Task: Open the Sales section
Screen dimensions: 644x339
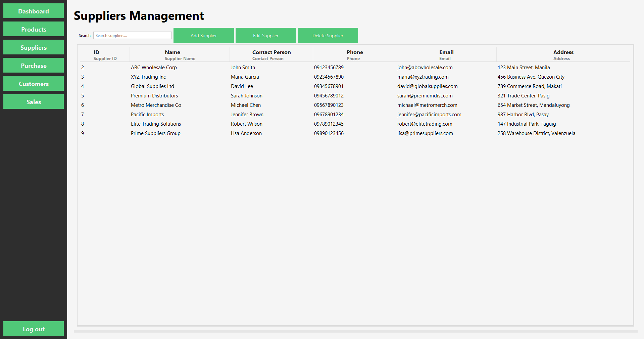Action: (33, 101)
